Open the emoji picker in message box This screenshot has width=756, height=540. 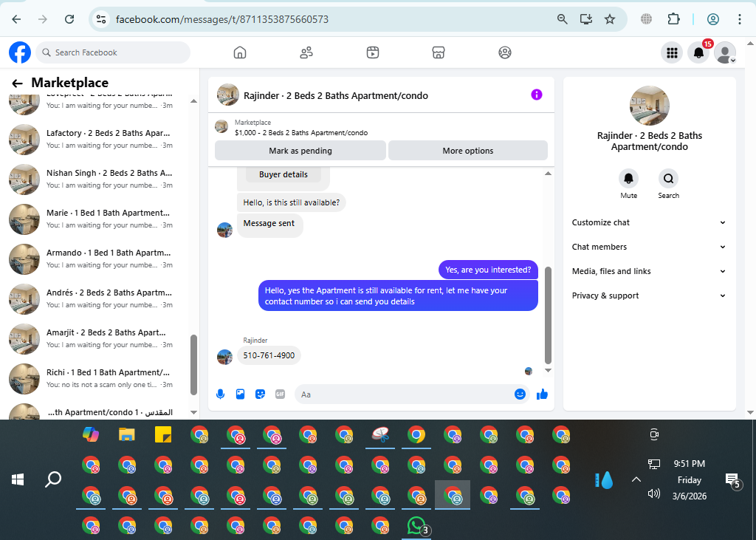(520, 394)
